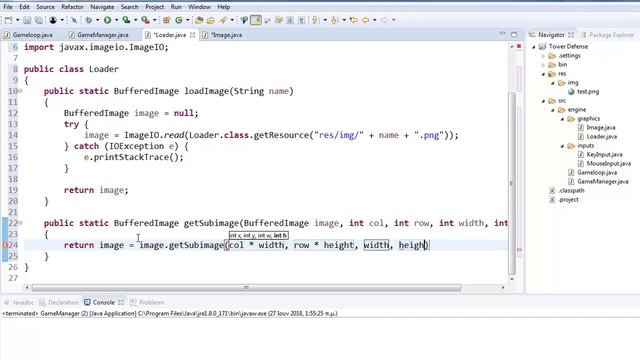Screen dimensions: 640x360
Task: Click the Open Task folder icon
Action: pos(211,20)
